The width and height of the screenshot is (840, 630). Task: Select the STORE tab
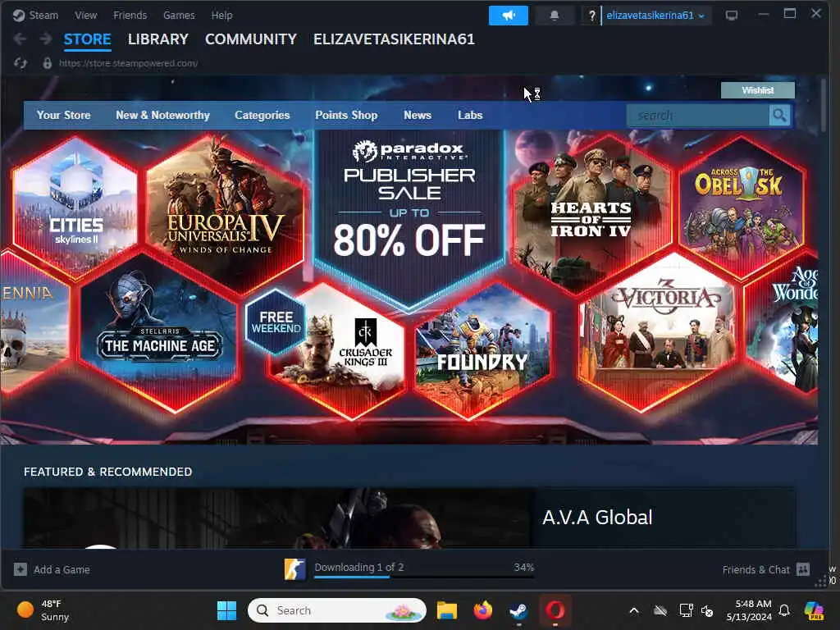87,39
